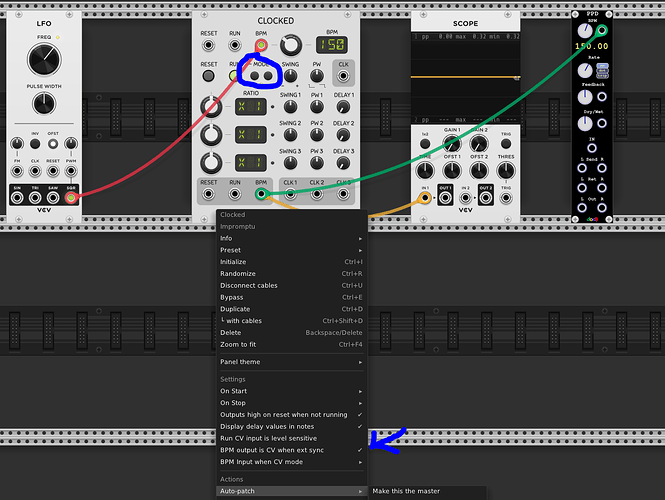Click Clocked bottom BPM output jack
Viewport: 665px width, 500px height.
tap(261, 194)
